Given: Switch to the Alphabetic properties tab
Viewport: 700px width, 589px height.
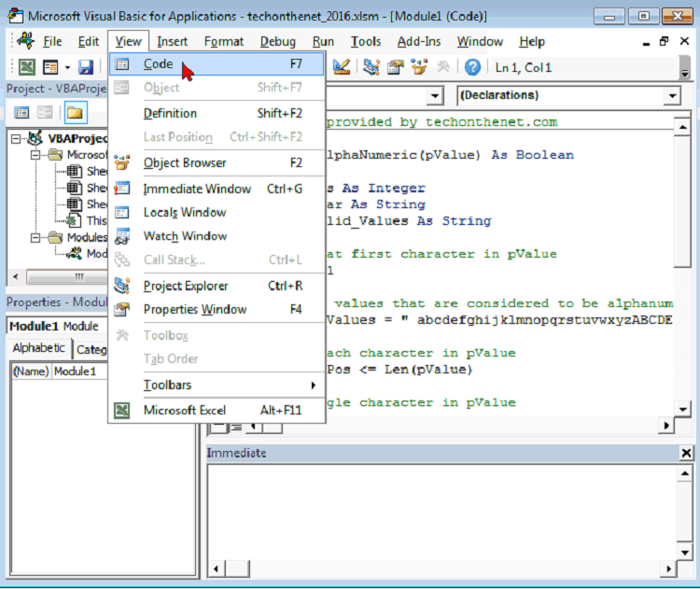Looking at the screenshot, I should [39, 348].
